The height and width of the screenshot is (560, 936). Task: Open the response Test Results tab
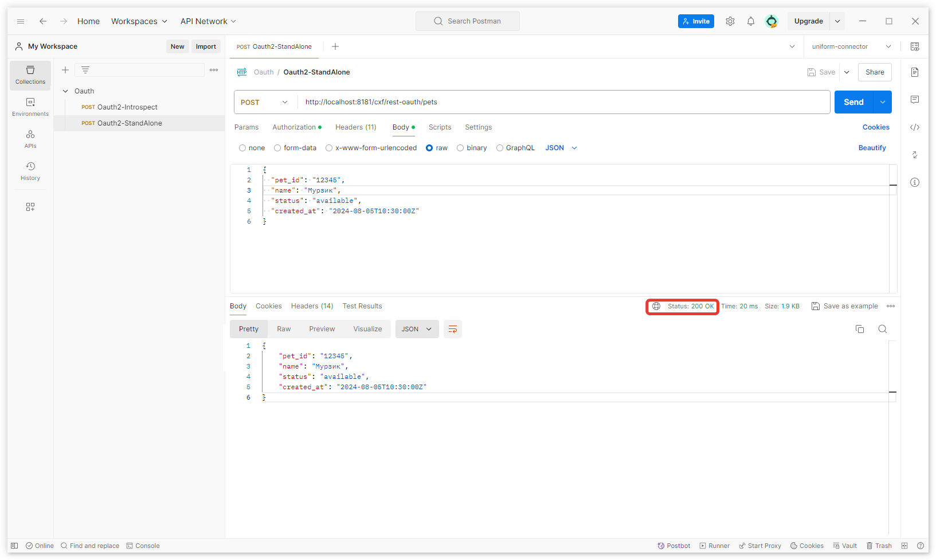coord(362,306)
